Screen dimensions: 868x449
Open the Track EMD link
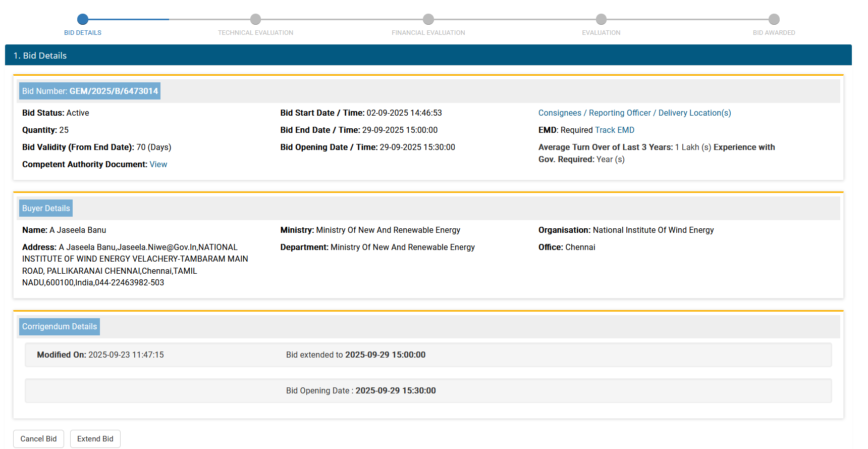[x=615, y=130]
